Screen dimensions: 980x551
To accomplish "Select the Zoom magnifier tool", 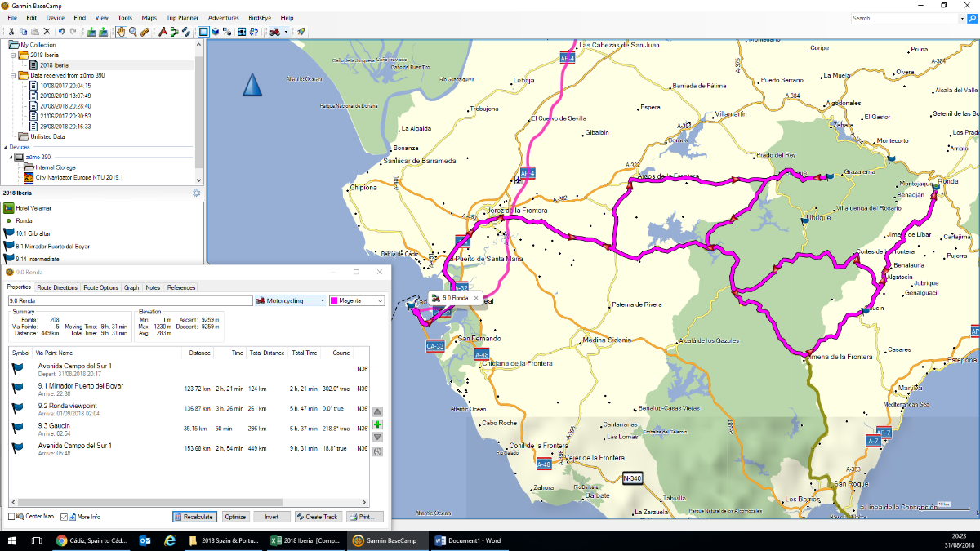I will tap(133, 32).
